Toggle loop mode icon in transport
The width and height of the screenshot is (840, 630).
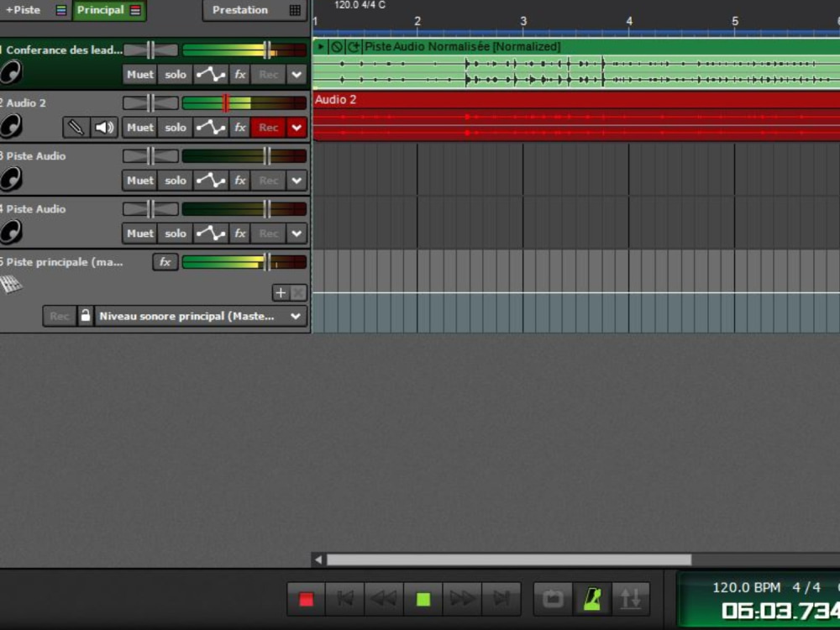click(553, 598)
